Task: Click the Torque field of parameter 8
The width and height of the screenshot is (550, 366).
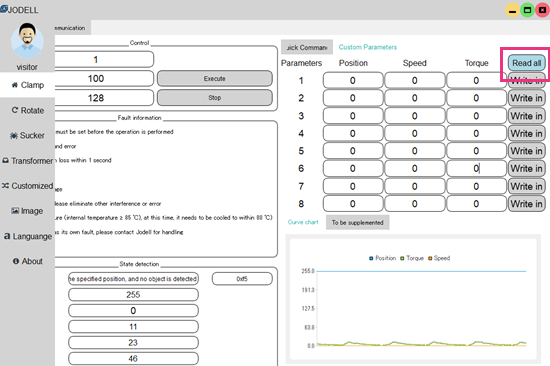Action: click(476, 204)
